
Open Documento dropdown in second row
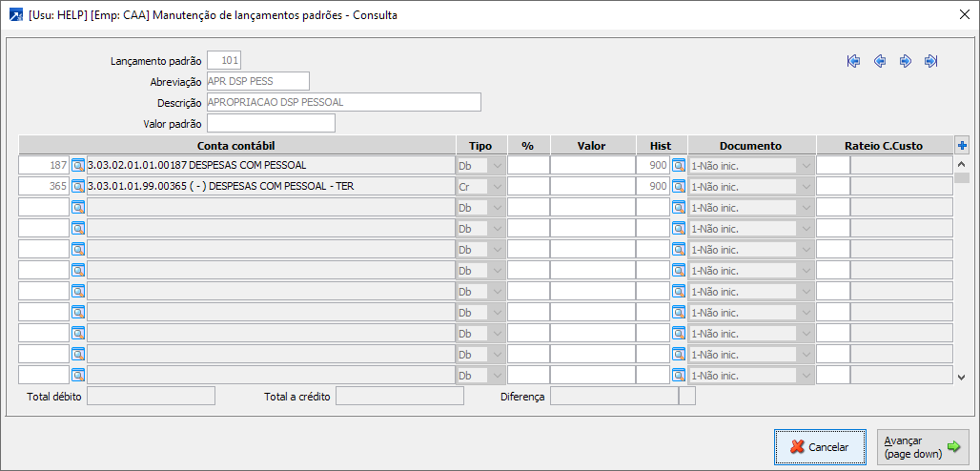point(806,186)
